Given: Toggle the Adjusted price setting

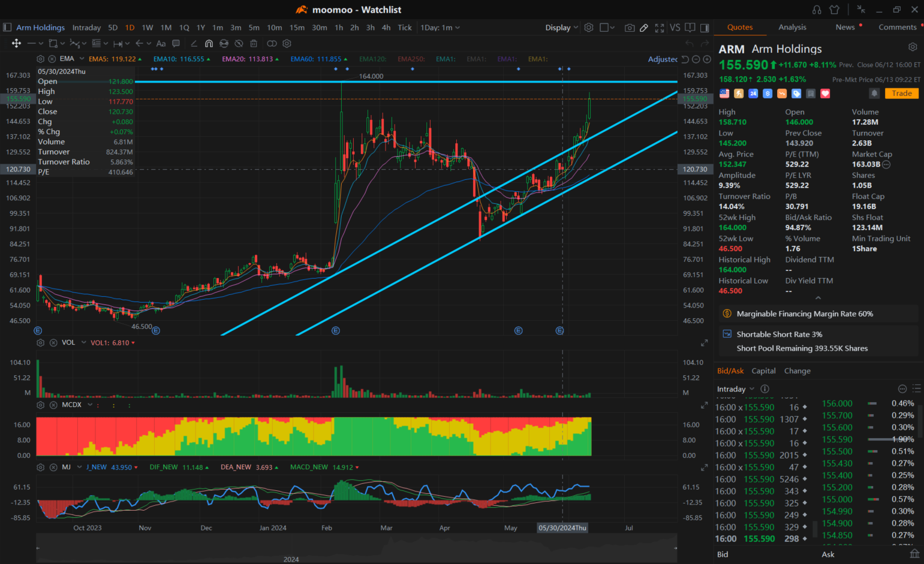Looking at the screenshot, I should [663, 59].
